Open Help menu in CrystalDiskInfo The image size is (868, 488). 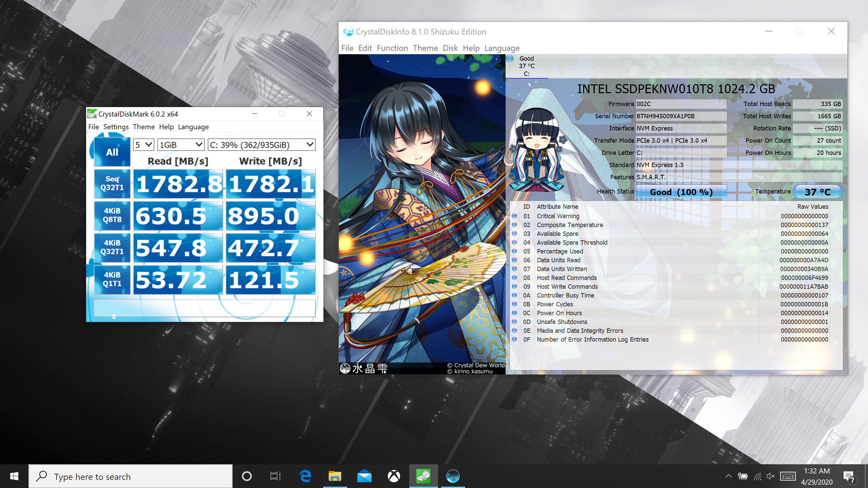pyautogui.click(x=471, y=48)
